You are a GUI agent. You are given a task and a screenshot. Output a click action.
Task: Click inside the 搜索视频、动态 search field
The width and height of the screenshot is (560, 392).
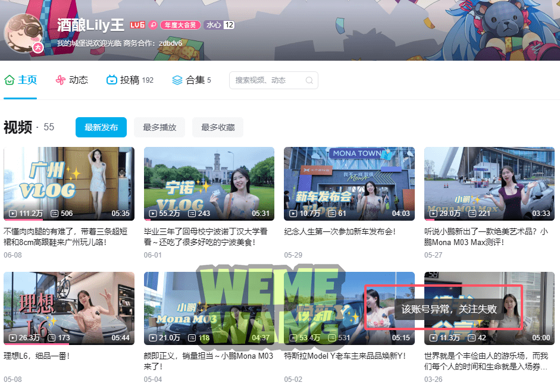(x=268, y=80)
